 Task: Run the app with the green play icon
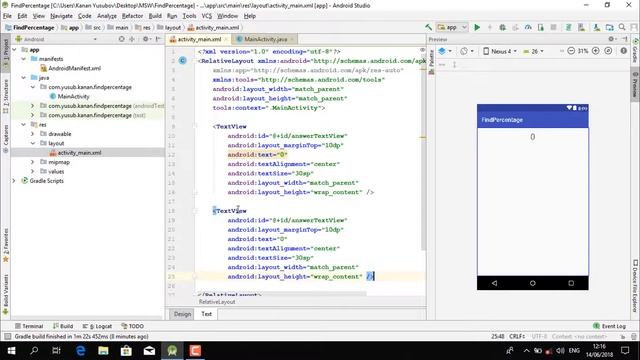[477, 27]
